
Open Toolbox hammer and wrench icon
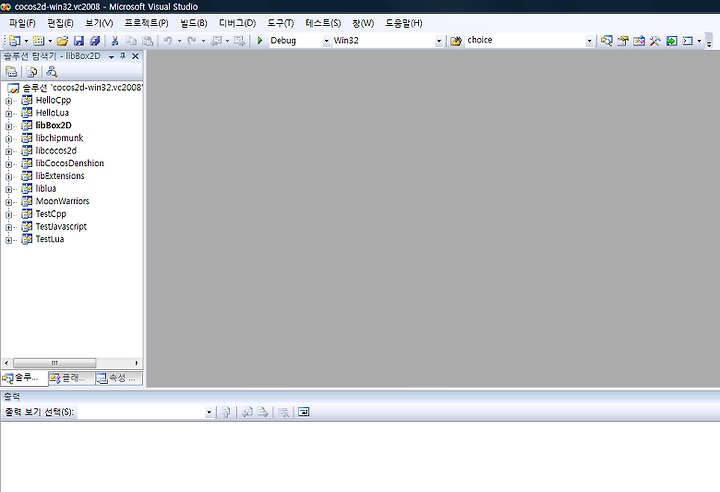pyautogui.click(x=655, y=41)
